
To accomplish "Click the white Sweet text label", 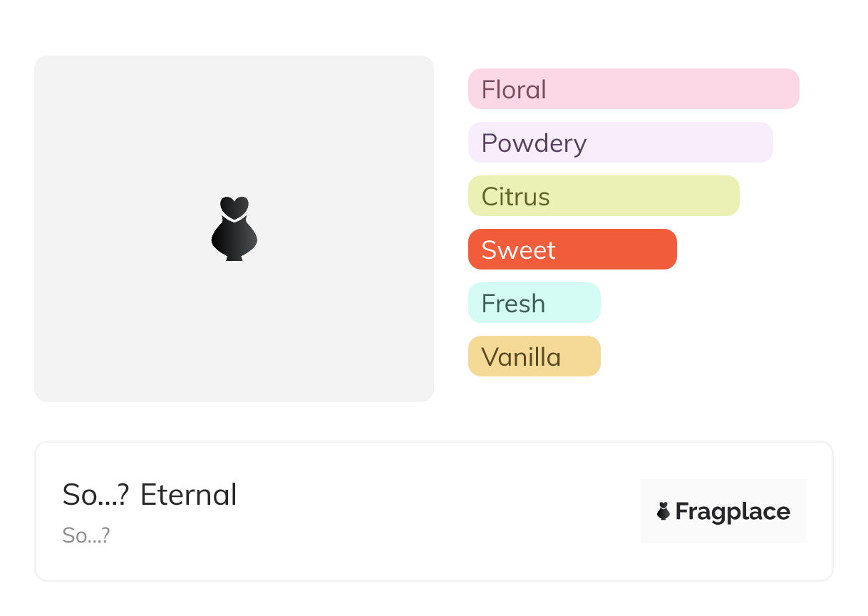I will (x=518, y=250).
